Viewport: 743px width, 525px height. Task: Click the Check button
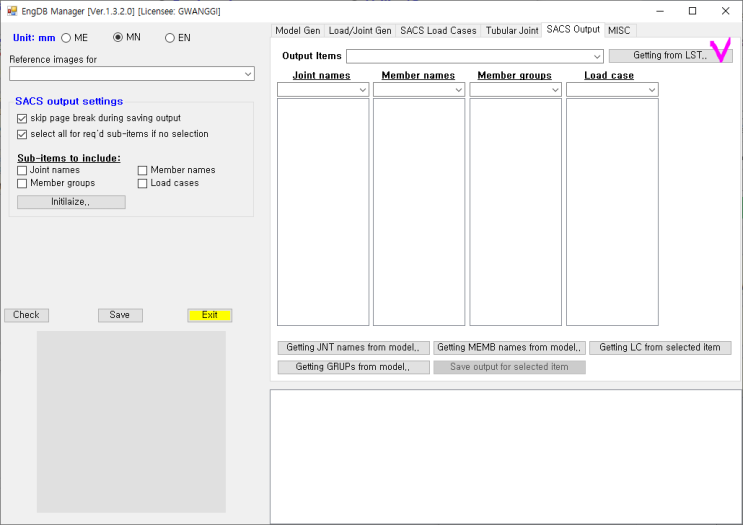(27, 315)
